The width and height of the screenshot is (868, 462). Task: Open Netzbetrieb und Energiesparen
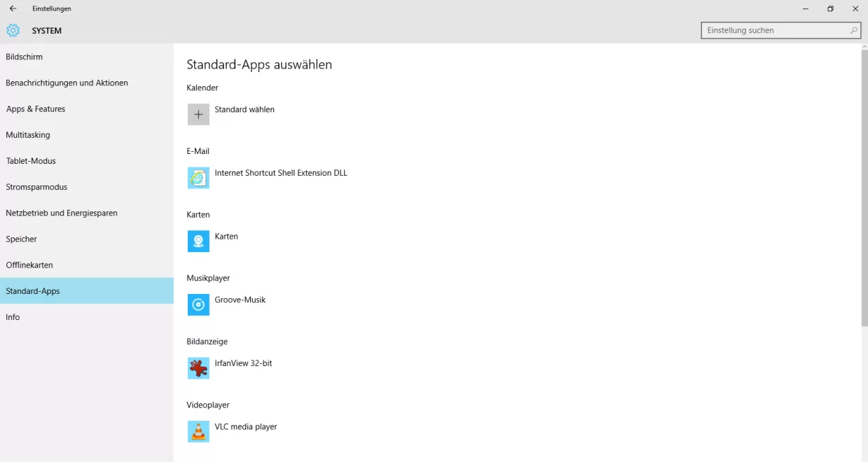point(62,213)
